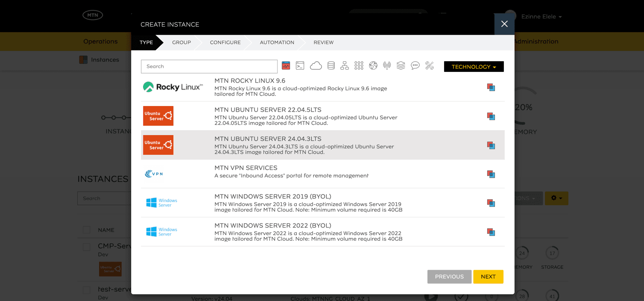Select the wrench utilities category filter icon
The image size is (644, 301).
430,66
